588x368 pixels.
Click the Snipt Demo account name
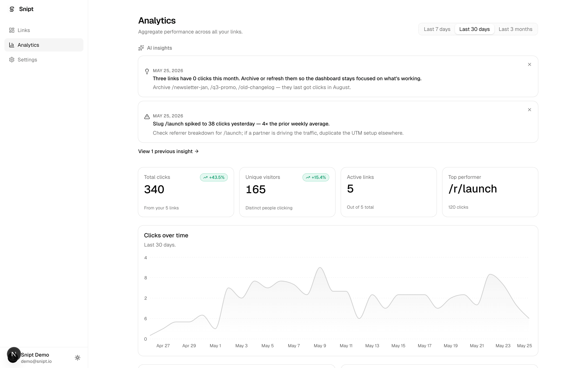[35, 355]
